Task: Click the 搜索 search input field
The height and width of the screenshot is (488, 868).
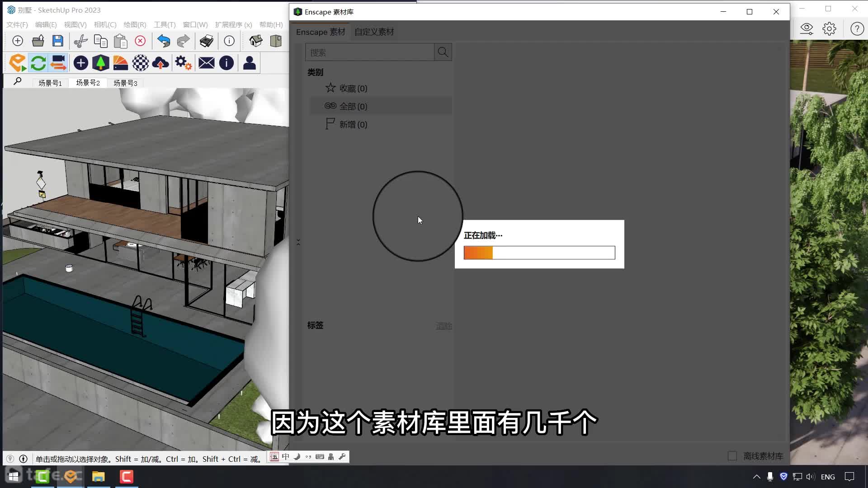Action: [x=370, y=52]
